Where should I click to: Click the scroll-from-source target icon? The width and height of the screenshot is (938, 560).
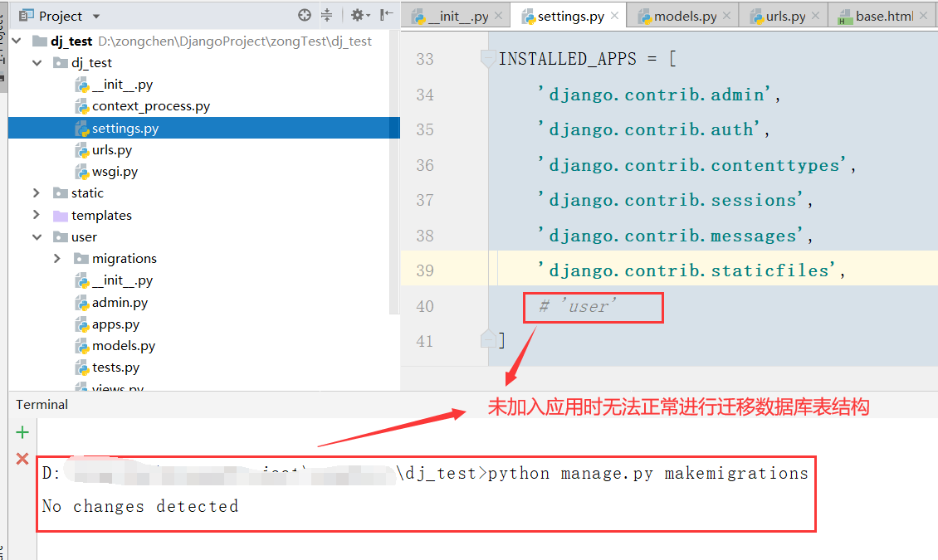pyautogui.click(x=305, y=15)
